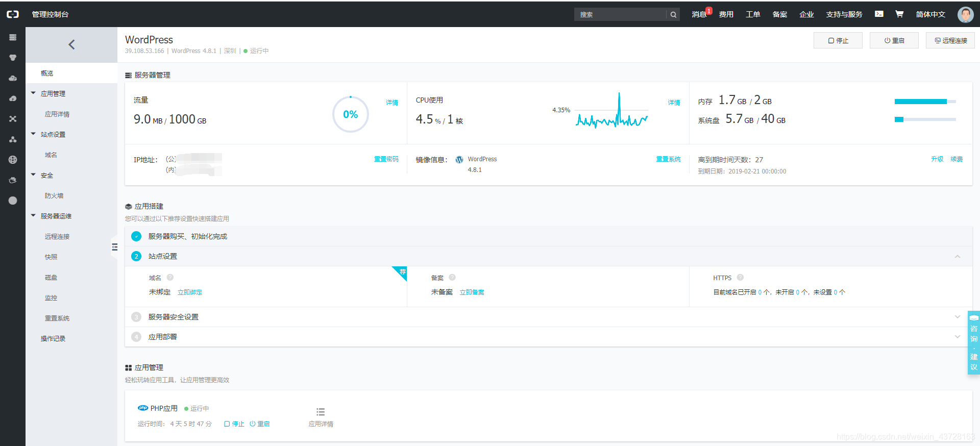Click the Alibaba Cloud logo in top-left corner
Image resolution: width=980 pixels, height=446 pixels.
13,14
